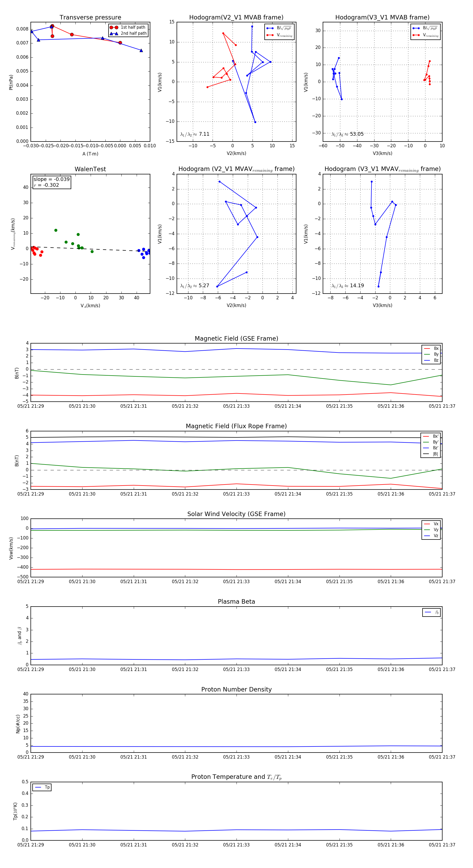Click "05/21 21:37" tick under Solar Wind Velocity plot
Viewport: 473px width, 868px height.
[x=442, y=582]
